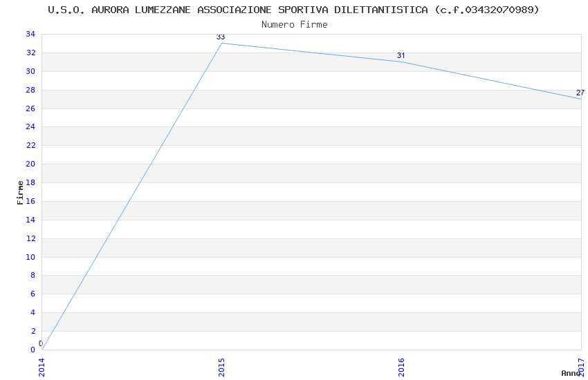The width and height of the screenshot is (588, 380).
Task: Click y-axis tick value 10
Action: click(30, 257)
